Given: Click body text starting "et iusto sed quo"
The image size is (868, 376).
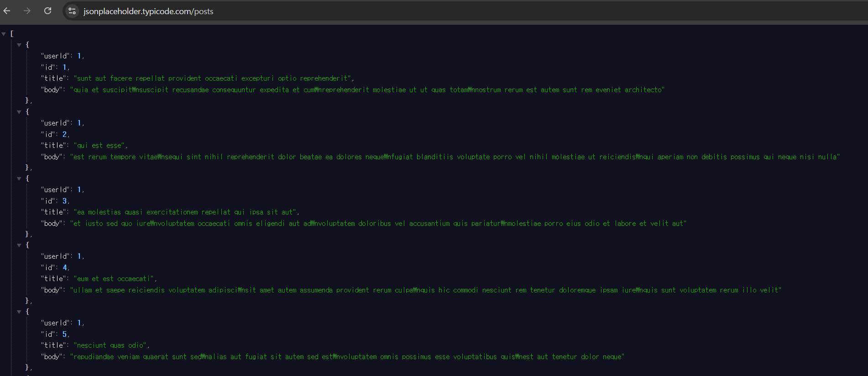Looking at the screenshot, I should 378,224.
